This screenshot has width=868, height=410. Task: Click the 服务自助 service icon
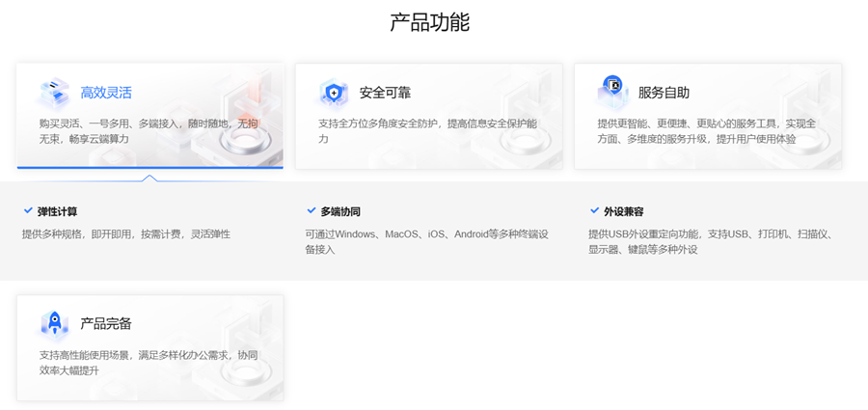pyautogui.click(x=612, y=92)
